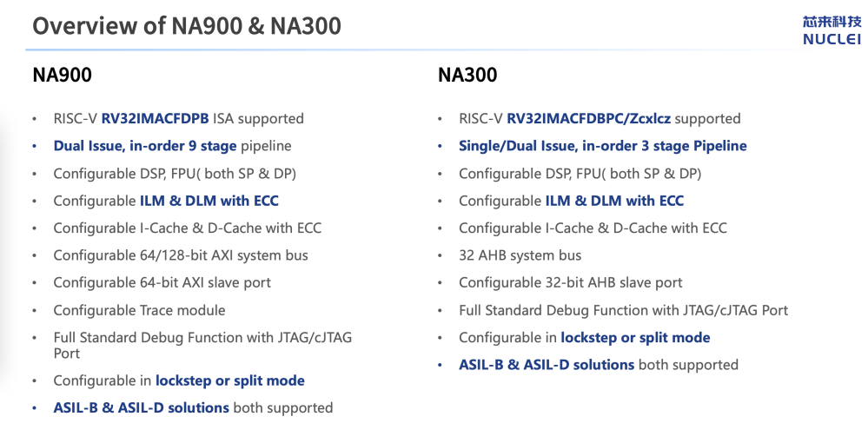
Task: Click the RV32IMACFDPB ISA text
Action: [155, 118]
